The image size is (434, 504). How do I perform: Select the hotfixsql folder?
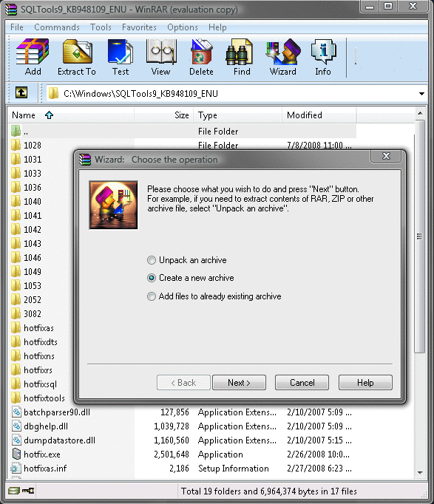(34, 384)
